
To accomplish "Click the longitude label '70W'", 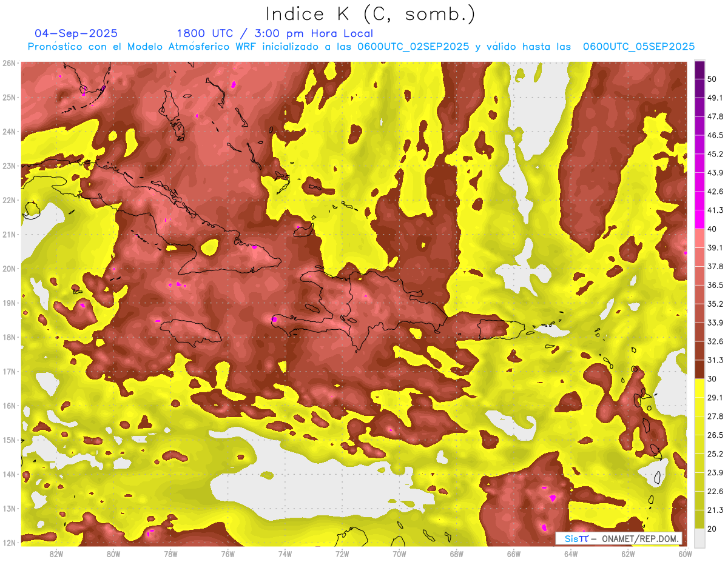I will 399,554.
